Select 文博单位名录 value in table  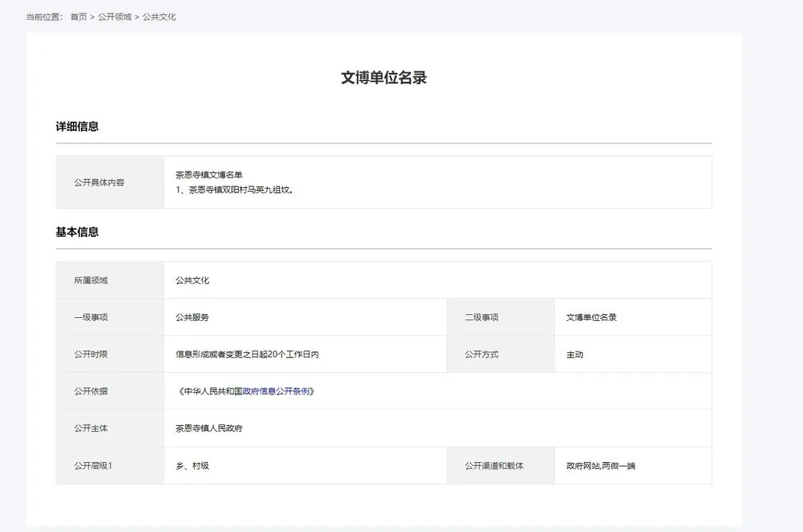coord(592,317)
